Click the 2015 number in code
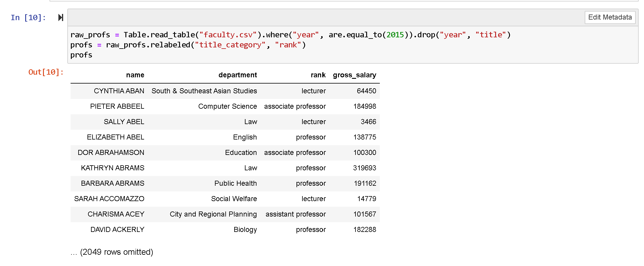The image size is (644, 266). click(395, 35)
